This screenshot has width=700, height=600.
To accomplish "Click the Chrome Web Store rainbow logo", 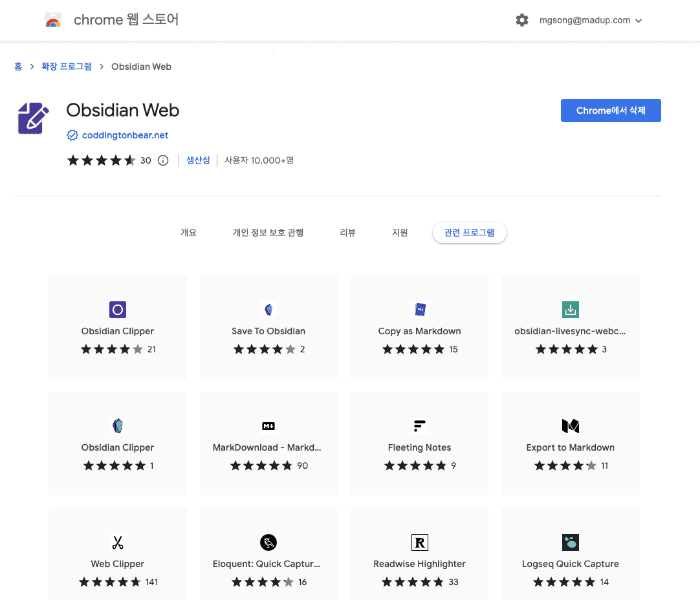I will 52,21.
